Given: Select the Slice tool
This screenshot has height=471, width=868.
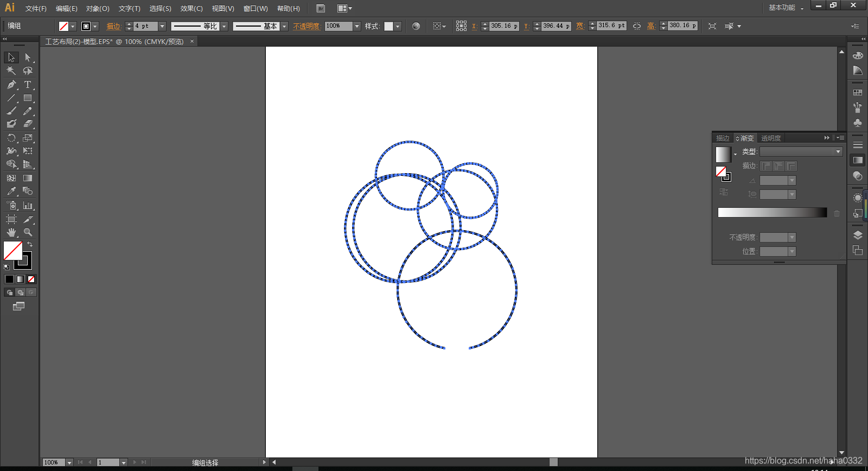Looking at the screenshot, I should coord(28,219).
